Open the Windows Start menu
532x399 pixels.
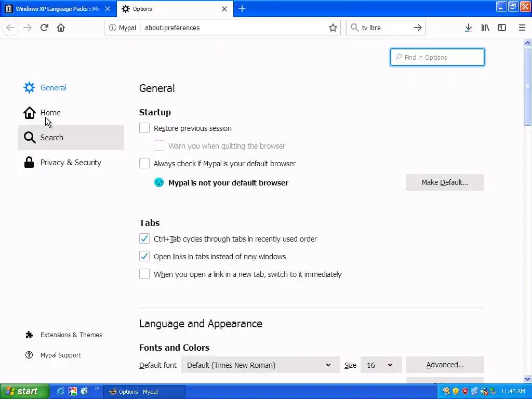(x=24, y=391)
